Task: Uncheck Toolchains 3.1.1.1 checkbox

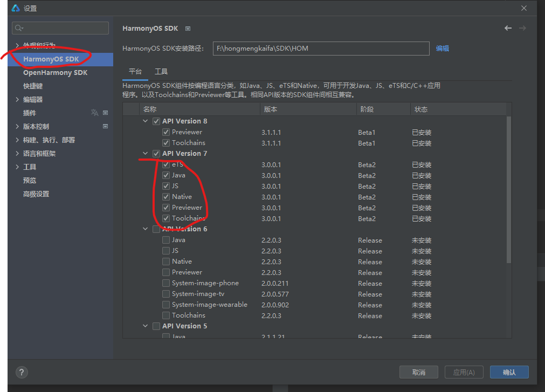Action: point(166,143)
